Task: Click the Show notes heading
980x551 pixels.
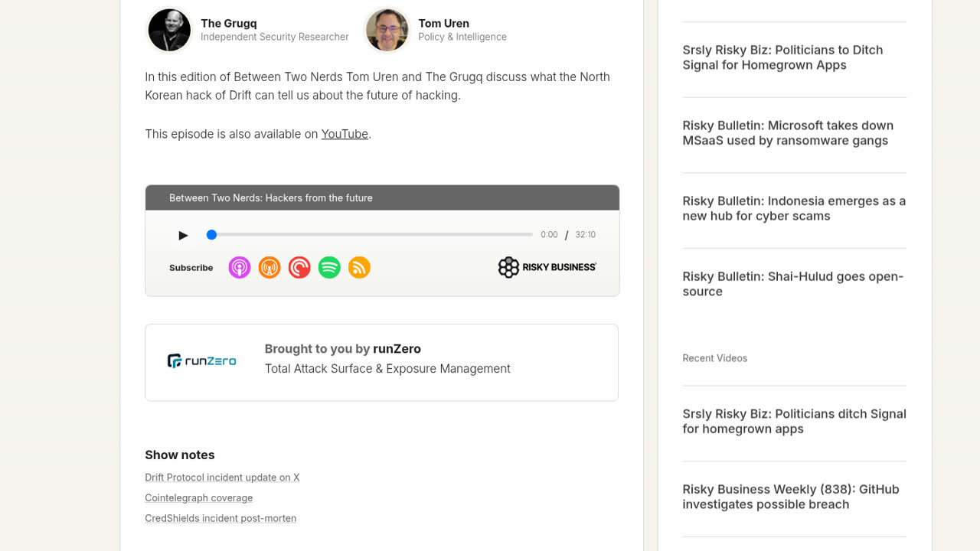Action: tap(180, 455)
